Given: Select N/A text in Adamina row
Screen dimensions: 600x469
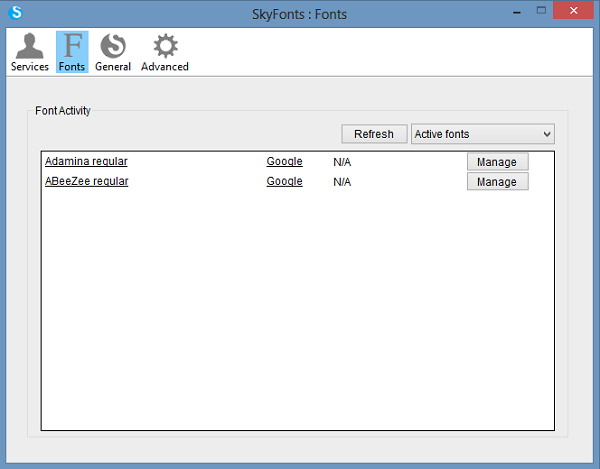Looking at the screenshot, I should [x=342, y=162].
